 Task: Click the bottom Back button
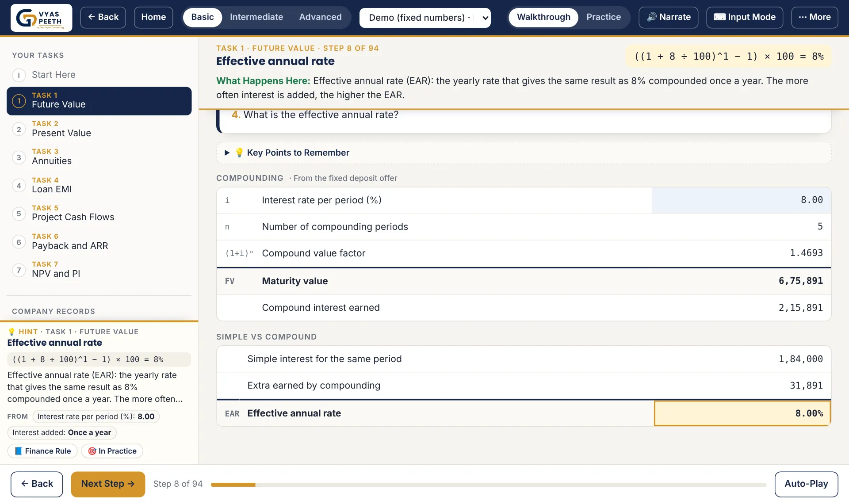tap(37, 484)
